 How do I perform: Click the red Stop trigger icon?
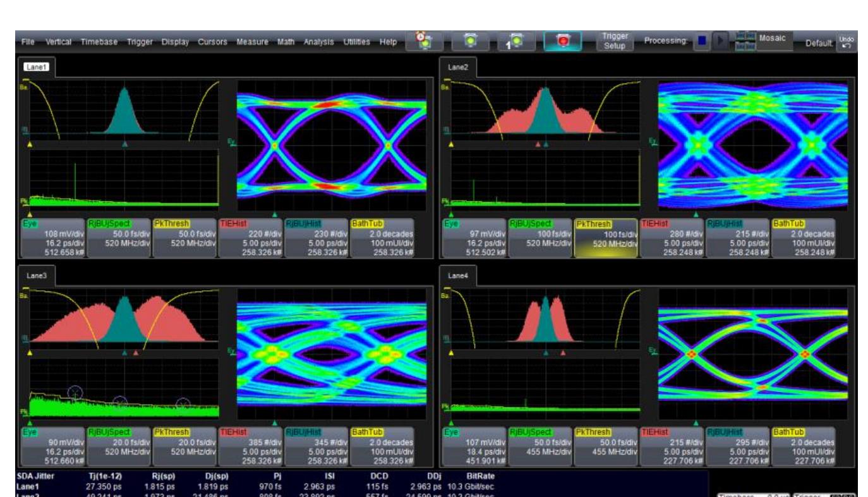563,39
